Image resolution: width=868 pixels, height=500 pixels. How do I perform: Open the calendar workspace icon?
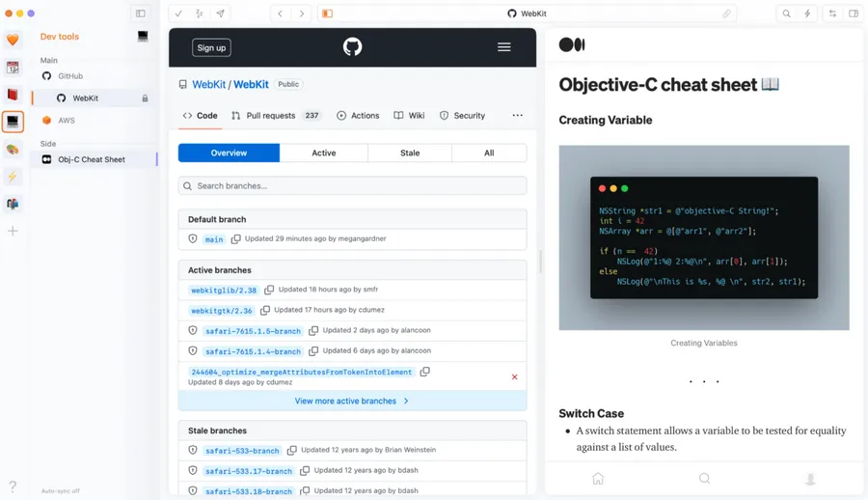pyautogui.click(x=13, y=67)
